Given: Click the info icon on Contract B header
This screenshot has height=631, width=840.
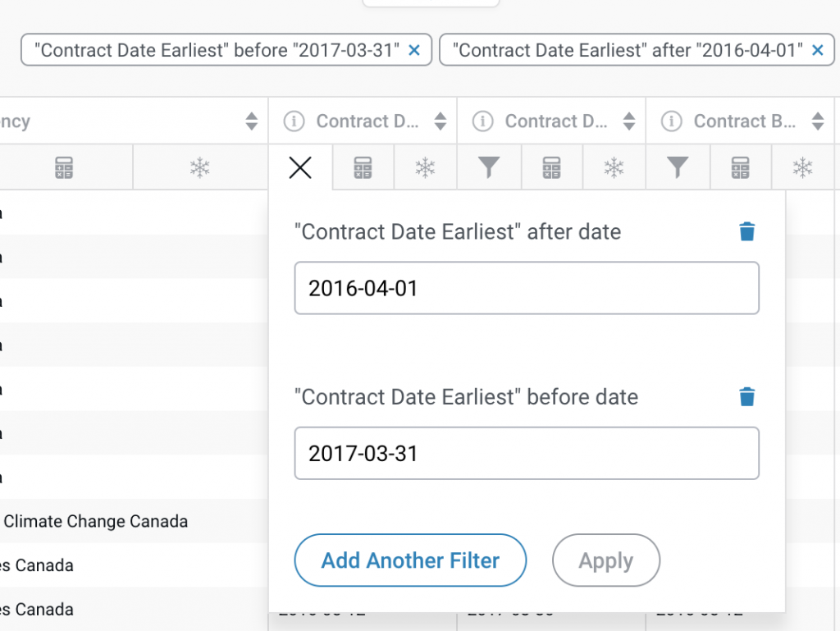Looking at the screenshot, I should [x=671, y=121].
